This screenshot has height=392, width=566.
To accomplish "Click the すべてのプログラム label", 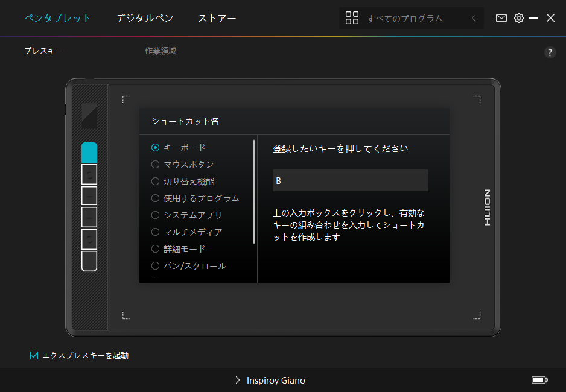I will [405, 18].
